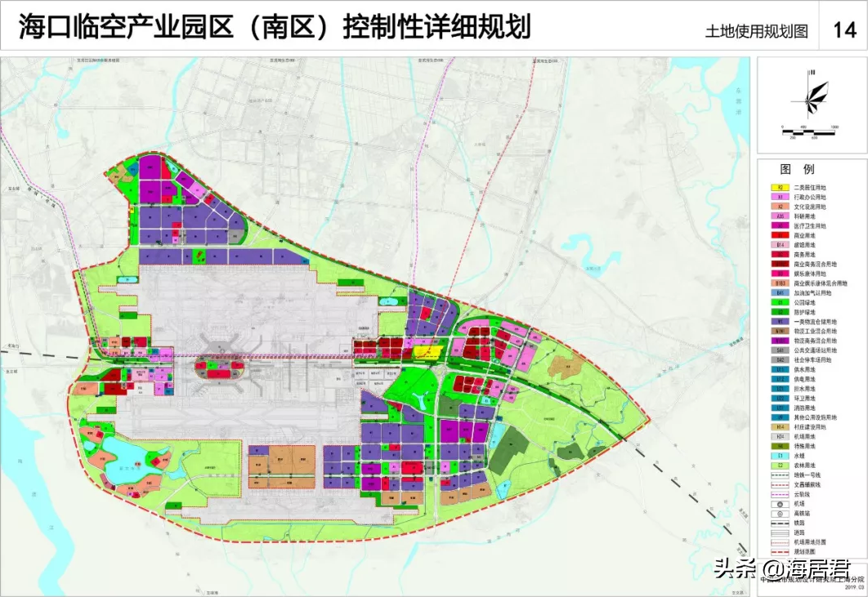
Task: Click the page number 14
Action: click(843, 30)
